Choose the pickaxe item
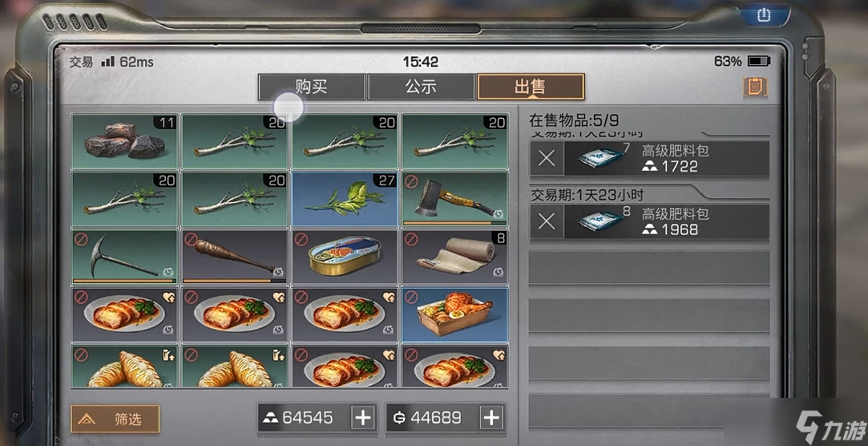 tap(124, 257)
